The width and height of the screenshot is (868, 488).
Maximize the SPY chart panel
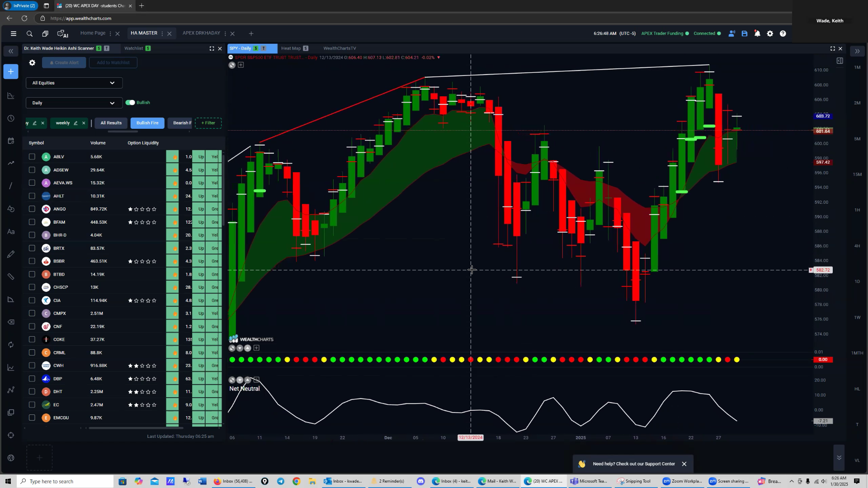pos(832,48)
